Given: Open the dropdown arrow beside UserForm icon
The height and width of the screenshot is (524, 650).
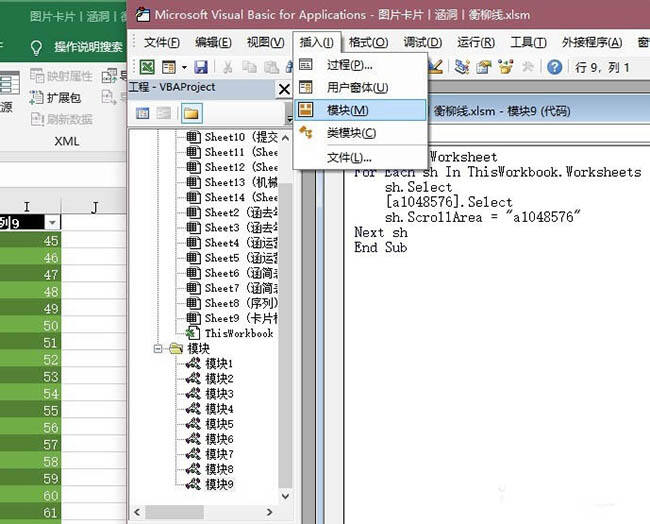Looking at the screenshot, I should pyautogui.click(x=184, y=67).
